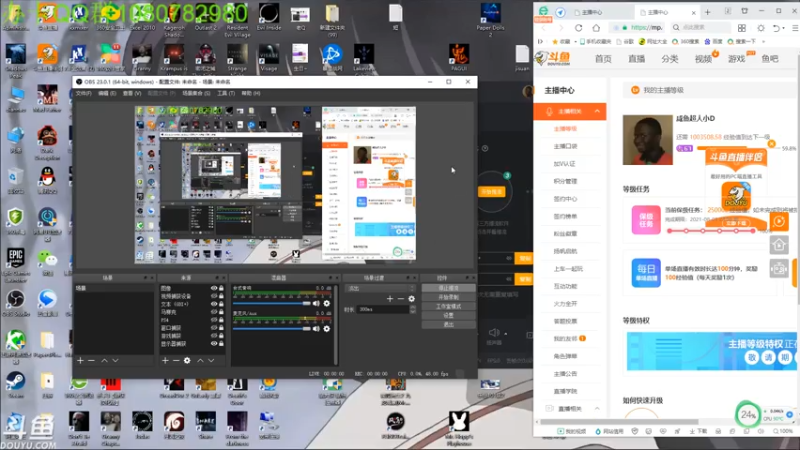Viewport: 800px width, 450px height.
Task: Open the 工具(T) menu in OBS
Action: coord(226,93)
